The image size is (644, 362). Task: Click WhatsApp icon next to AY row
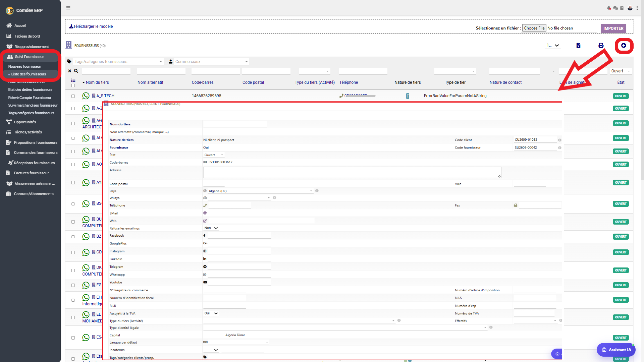tap(86, 183)
